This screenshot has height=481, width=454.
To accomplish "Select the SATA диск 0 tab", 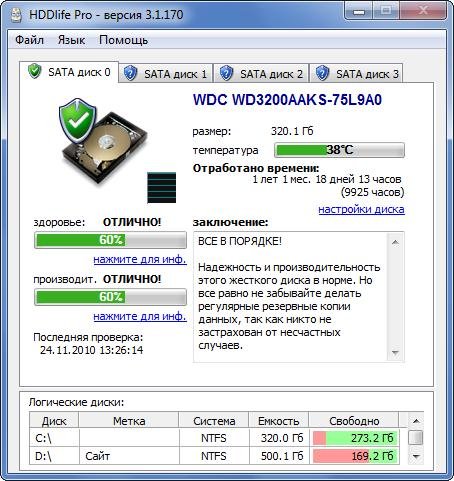I will click(69, 72).
